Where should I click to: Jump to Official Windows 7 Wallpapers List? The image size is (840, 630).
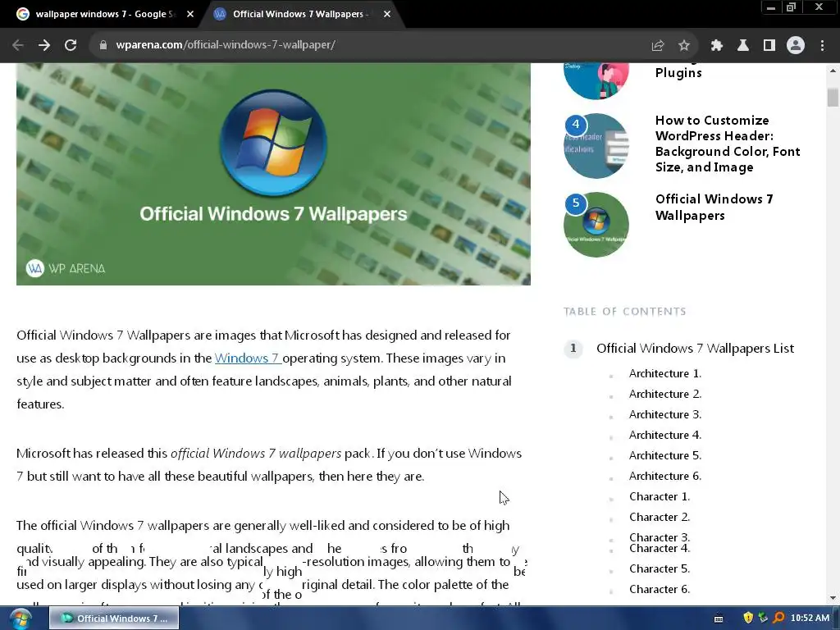pos(695,348)
